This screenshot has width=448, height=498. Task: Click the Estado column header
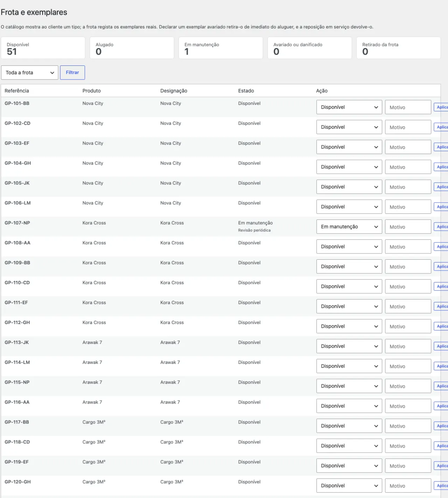point(246,91)
